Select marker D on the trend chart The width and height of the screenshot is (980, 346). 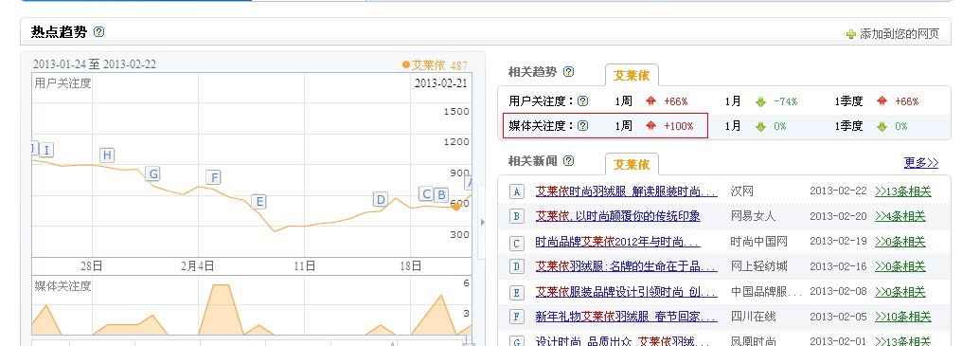pyautogui.click(x=380, y=200)
